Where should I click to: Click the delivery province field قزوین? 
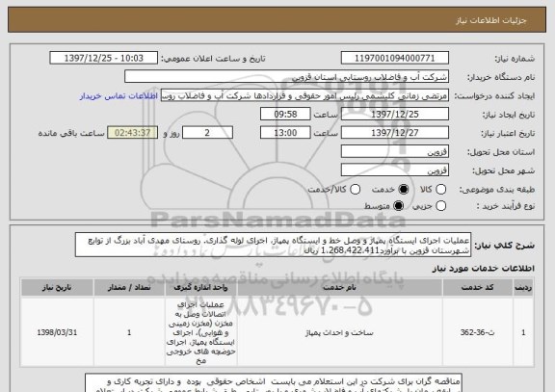click(395, 152)
